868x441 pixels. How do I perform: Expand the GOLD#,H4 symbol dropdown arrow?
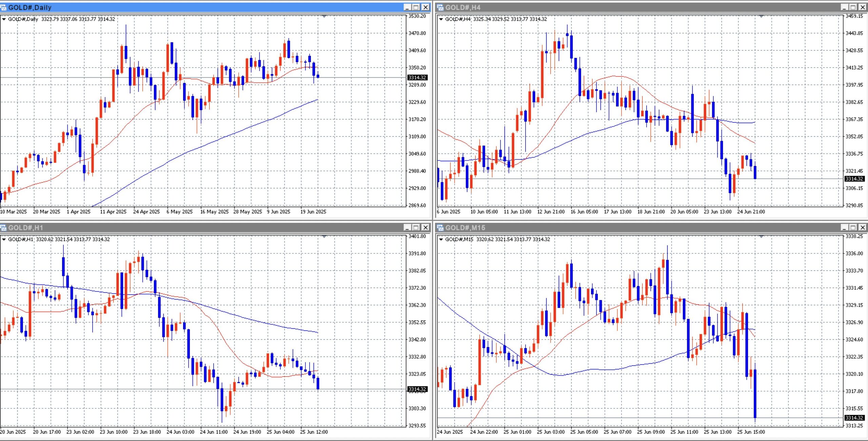tap(441, 19)
